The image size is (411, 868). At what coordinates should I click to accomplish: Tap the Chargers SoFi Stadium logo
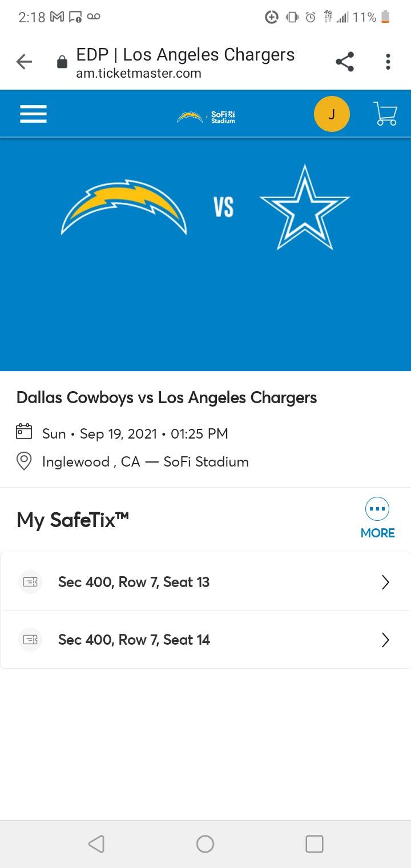[x=206, y=116]
